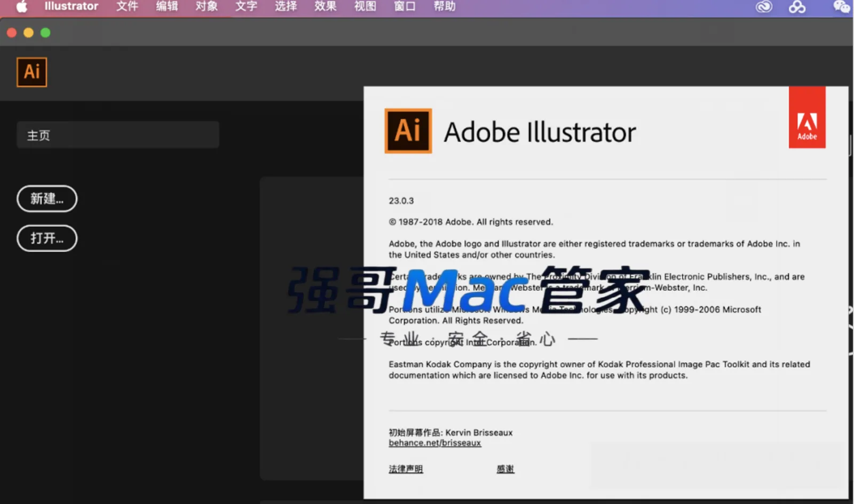
Task: Click the Eastman Kodak Company paragraph
Action: pos(599,370)
